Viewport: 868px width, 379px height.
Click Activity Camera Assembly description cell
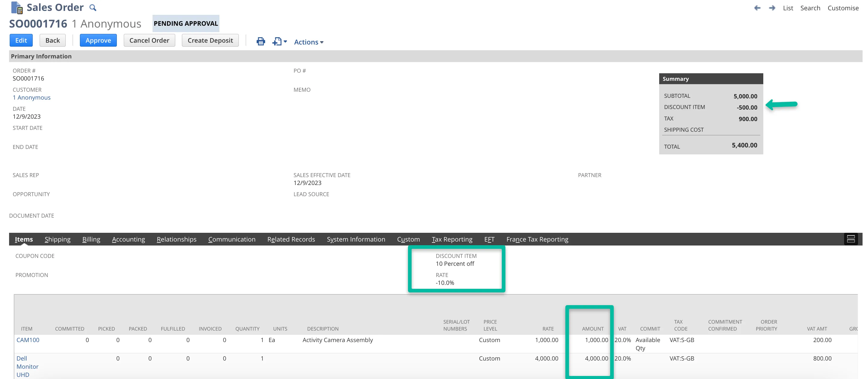pos(338,340)
